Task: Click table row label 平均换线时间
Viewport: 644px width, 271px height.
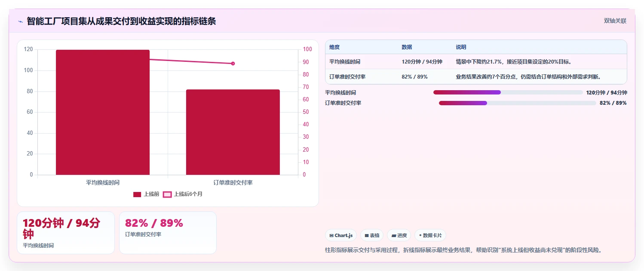Action: 345,62
